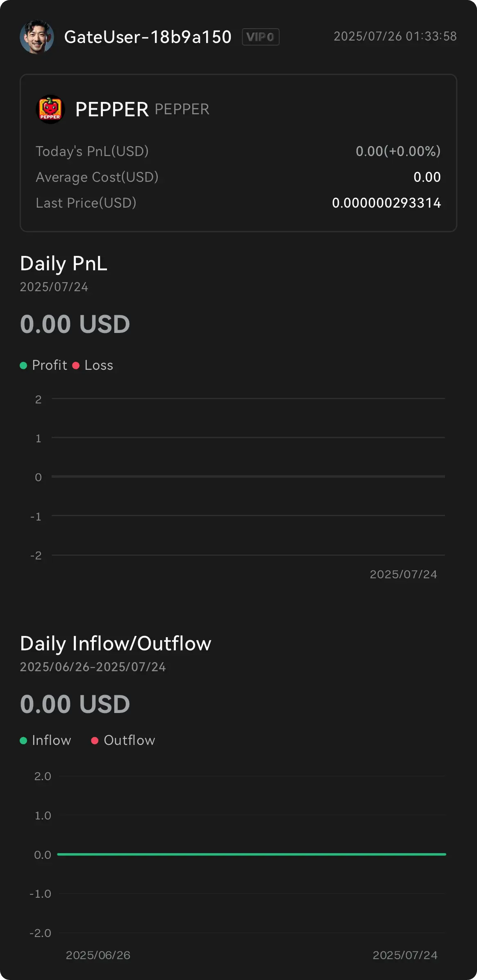Click the 2025/07/24 date under Daily PnL chart

pos(404,575)
